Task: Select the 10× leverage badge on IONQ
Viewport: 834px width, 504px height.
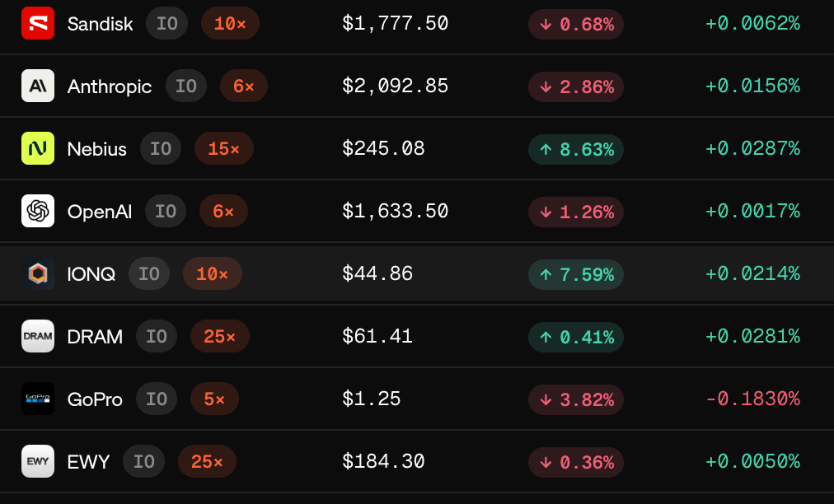Action: pyautogui.click(x=213, y=273)
